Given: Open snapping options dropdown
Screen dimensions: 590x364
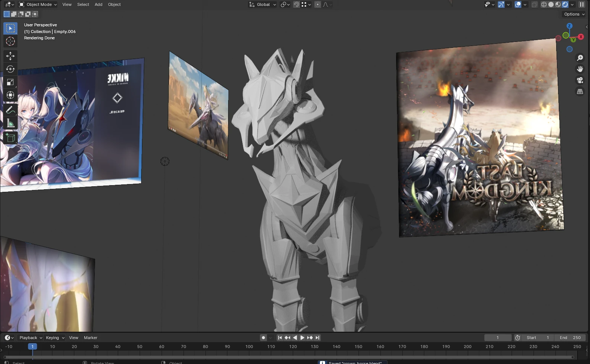Looking at the screenshot, I should pos(306,4).
